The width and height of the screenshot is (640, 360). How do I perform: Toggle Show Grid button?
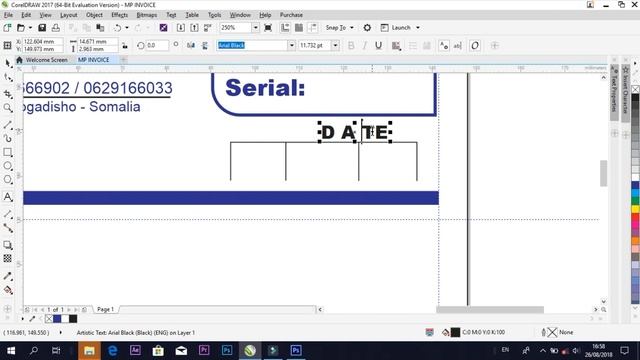click(x=299, y=28)
